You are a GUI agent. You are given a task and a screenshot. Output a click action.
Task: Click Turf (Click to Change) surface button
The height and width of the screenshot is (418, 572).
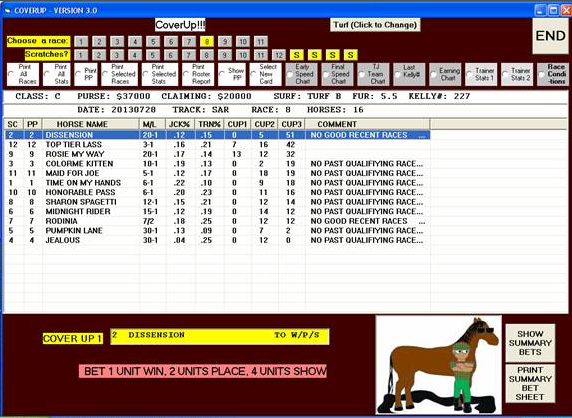tap(375, 25)
